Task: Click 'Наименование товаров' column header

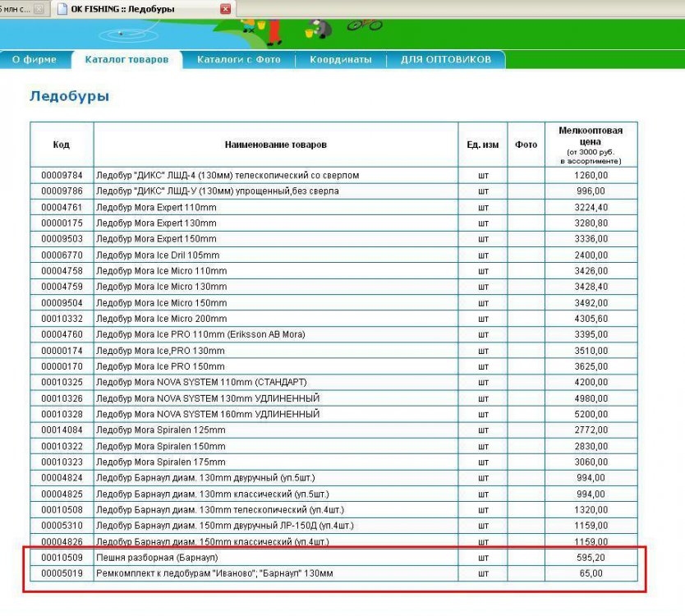Action: coord(276,145)
